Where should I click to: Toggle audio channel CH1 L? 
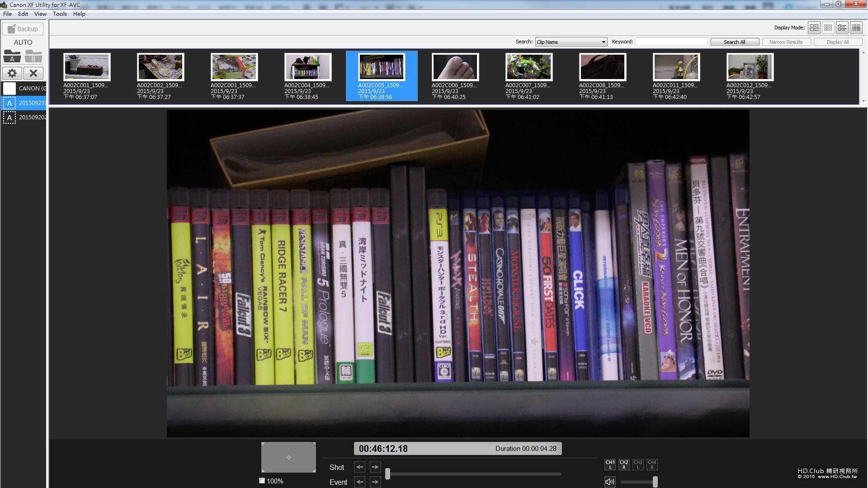[x=610, y=465]
